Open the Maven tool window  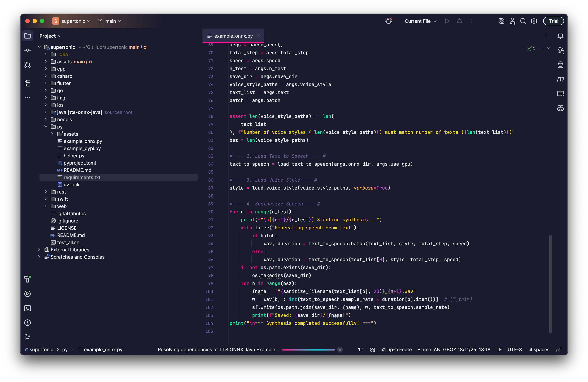tap(560, 79)
